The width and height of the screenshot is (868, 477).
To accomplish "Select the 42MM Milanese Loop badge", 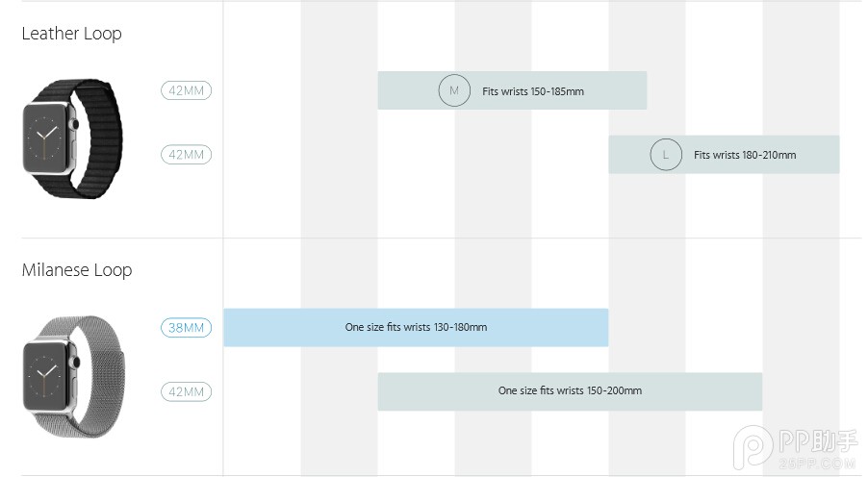I will (186, 391).
